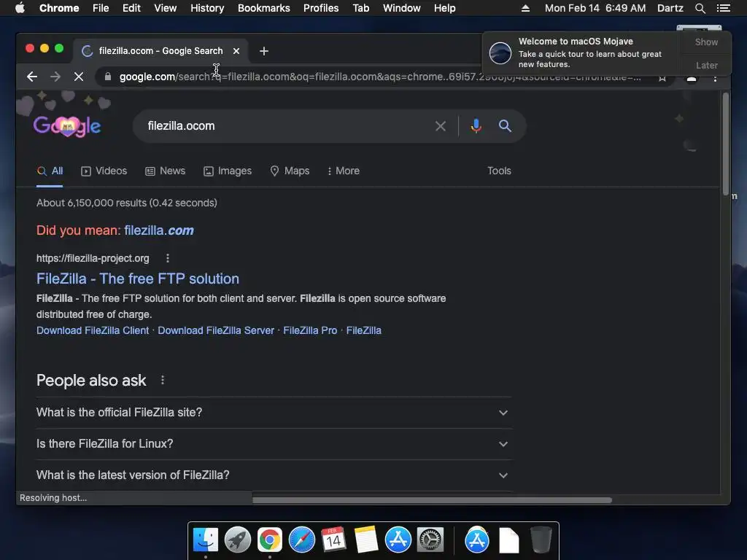747x560 pixels.
Task: Click Download FileZilla Server link
Action: 216,330
